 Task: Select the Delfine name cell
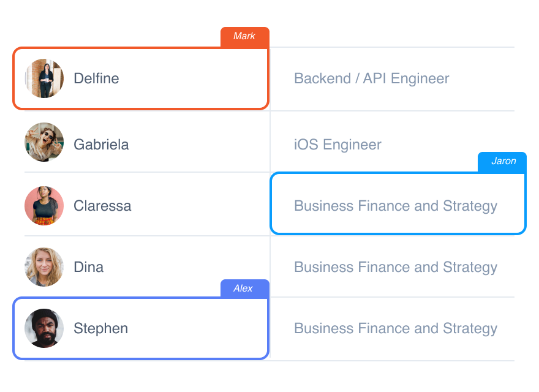click(x=141, y=78)
